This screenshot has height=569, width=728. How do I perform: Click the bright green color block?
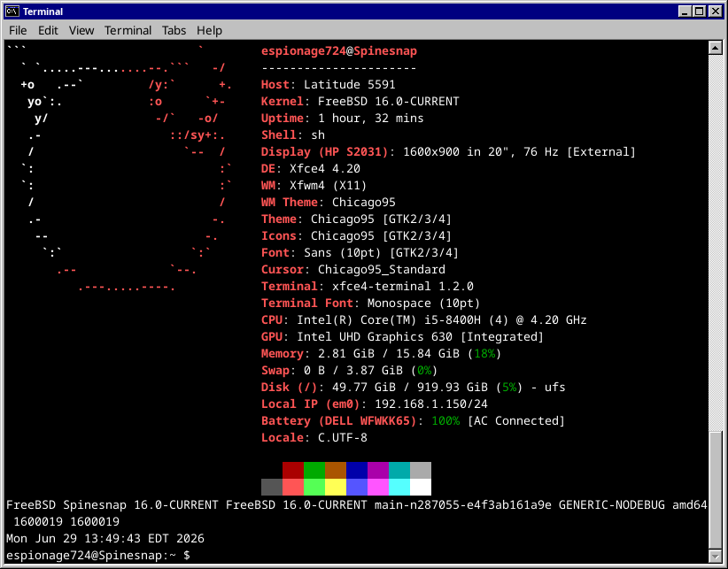(314, 487)
